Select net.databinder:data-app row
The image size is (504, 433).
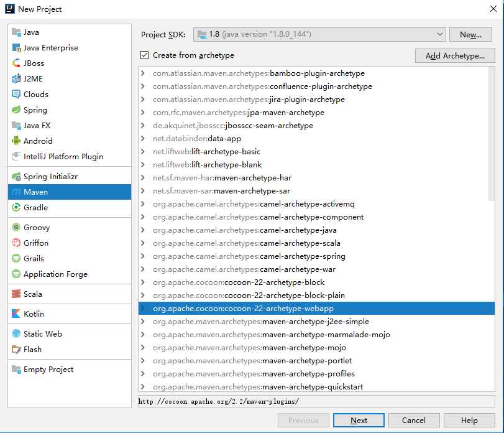(316, 138)
